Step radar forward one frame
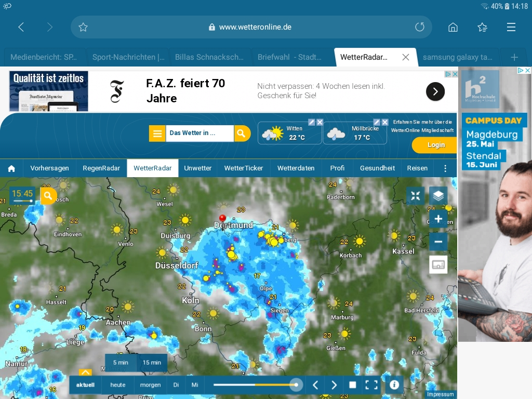 pos(334,385)
